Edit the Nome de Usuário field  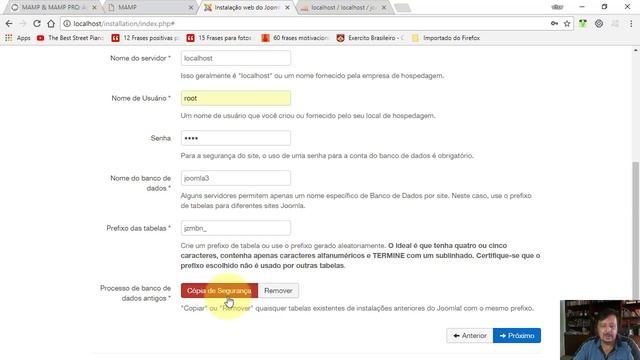(236, 98)
